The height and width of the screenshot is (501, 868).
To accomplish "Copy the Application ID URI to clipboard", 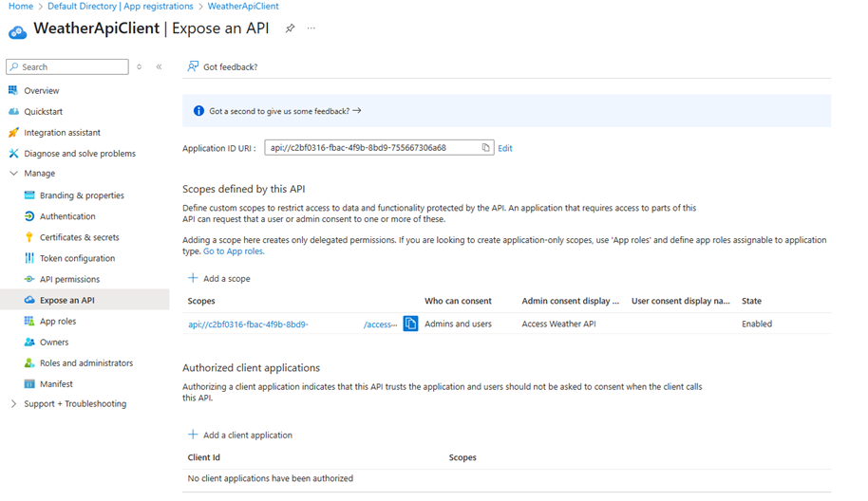I will pos(485,148).
